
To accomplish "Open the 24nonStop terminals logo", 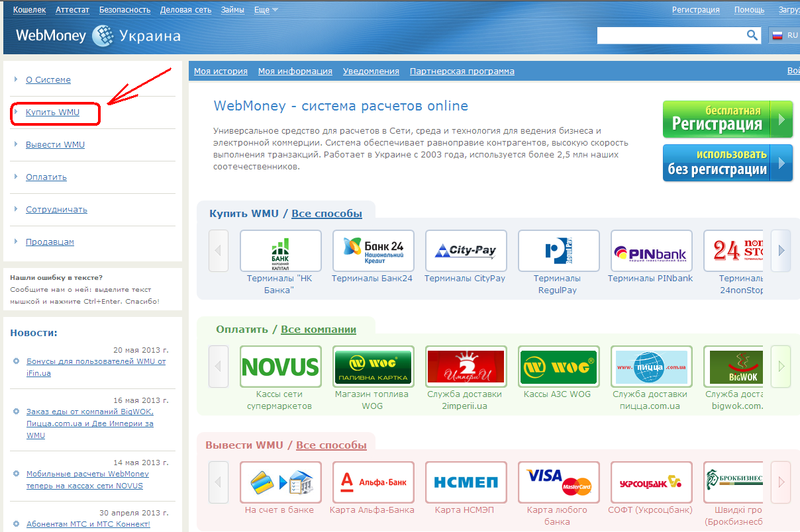I will [733, 251].
